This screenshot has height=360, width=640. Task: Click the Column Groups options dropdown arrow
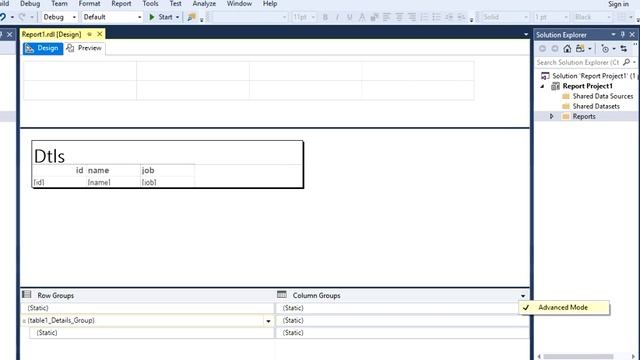pyautogui.click(x=523, y=296)
